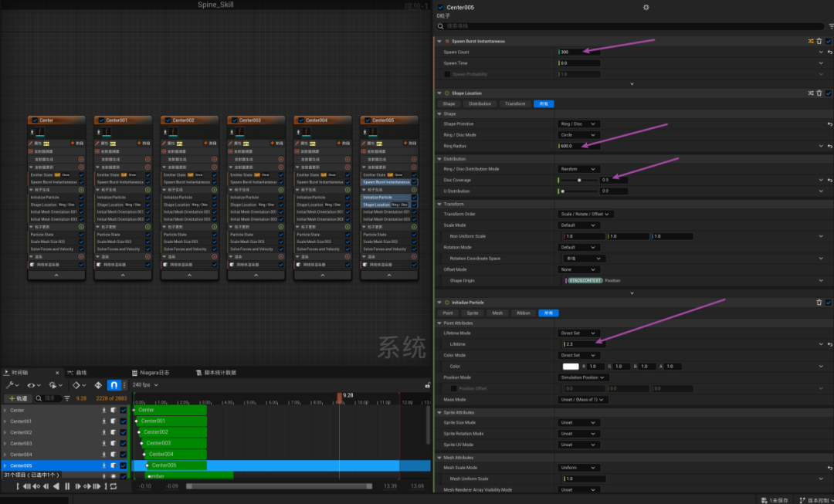Image resolution: width=834 pixels, height=504 pixels.
Task: Select the Shape filter tab in Shape Location
Action: click(x=449, y=103)
